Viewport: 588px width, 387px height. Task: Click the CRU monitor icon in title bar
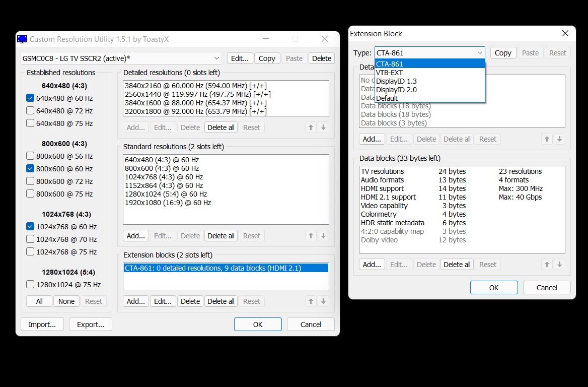[23, 39]
